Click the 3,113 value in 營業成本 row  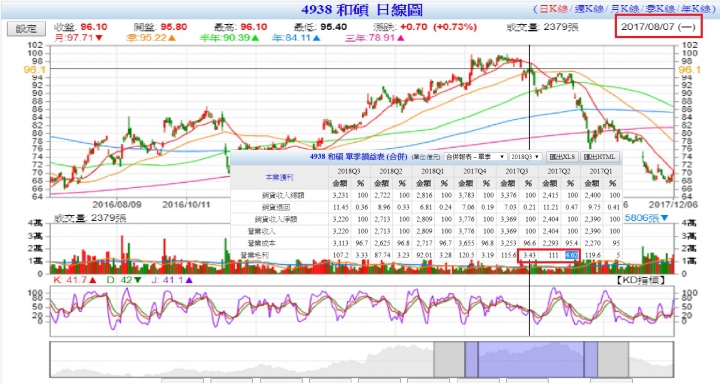[x=340, y=243]
